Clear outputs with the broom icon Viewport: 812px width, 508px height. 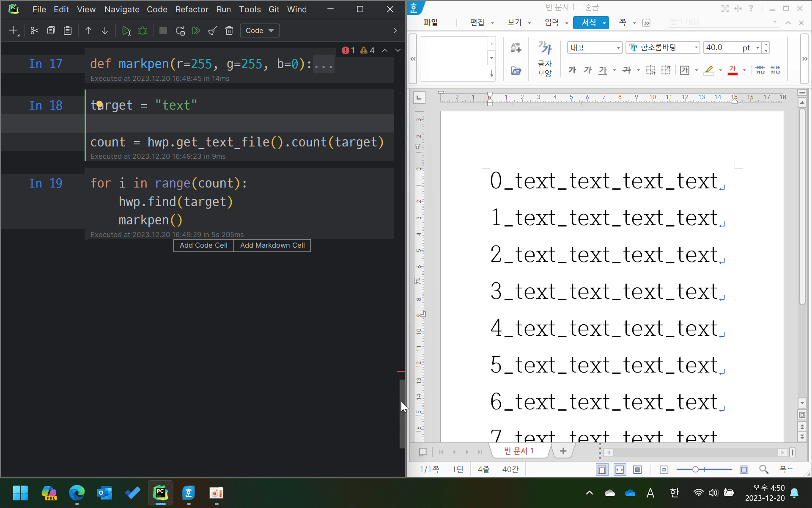(213, 30)
